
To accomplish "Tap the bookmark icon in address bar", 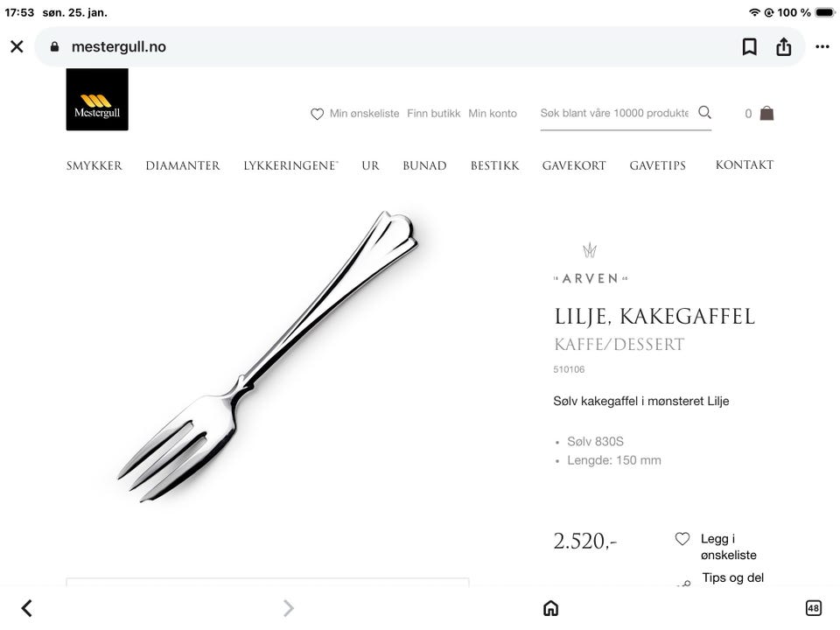I will point(750,46).
